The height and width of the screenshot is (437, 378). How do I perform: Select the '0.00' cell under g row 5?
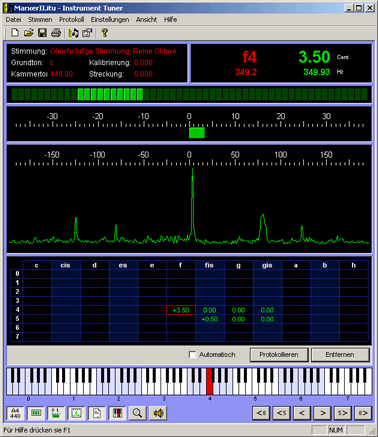point(239,319)
